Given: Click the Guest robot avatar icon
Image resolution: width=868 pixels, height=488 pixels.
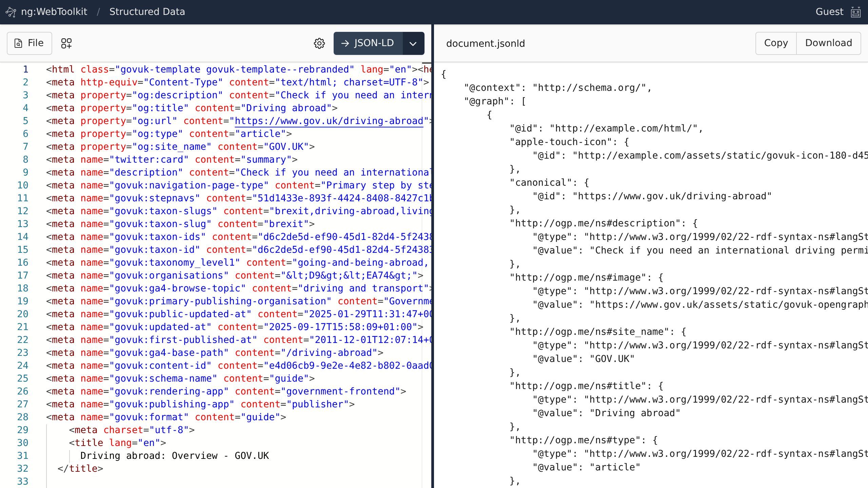Looking at the screenshot, I should coord(856,12).
